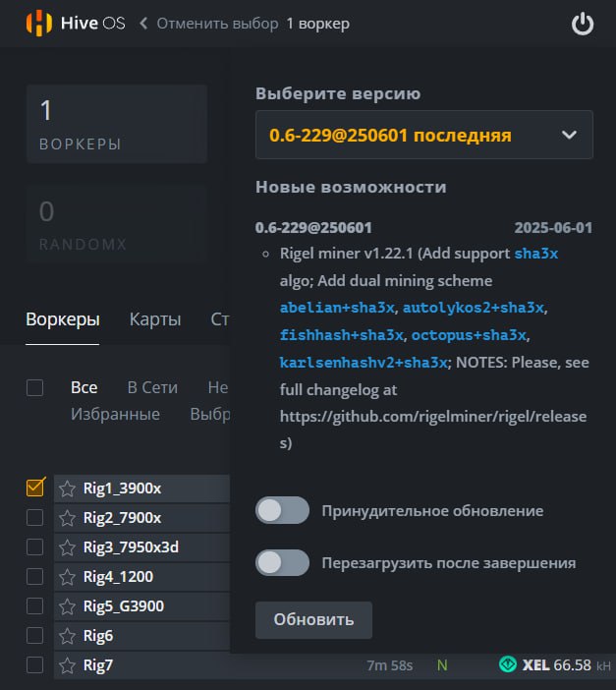Click the Отменить выбор link

[x=217, y=24]
